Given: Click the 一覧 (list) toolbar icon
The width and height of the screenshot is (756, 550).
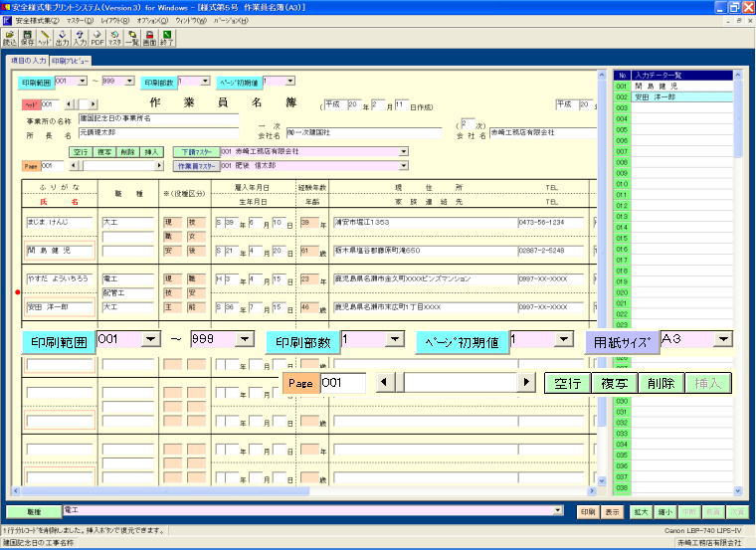Looking at the screenshot, I should point(132,38).
